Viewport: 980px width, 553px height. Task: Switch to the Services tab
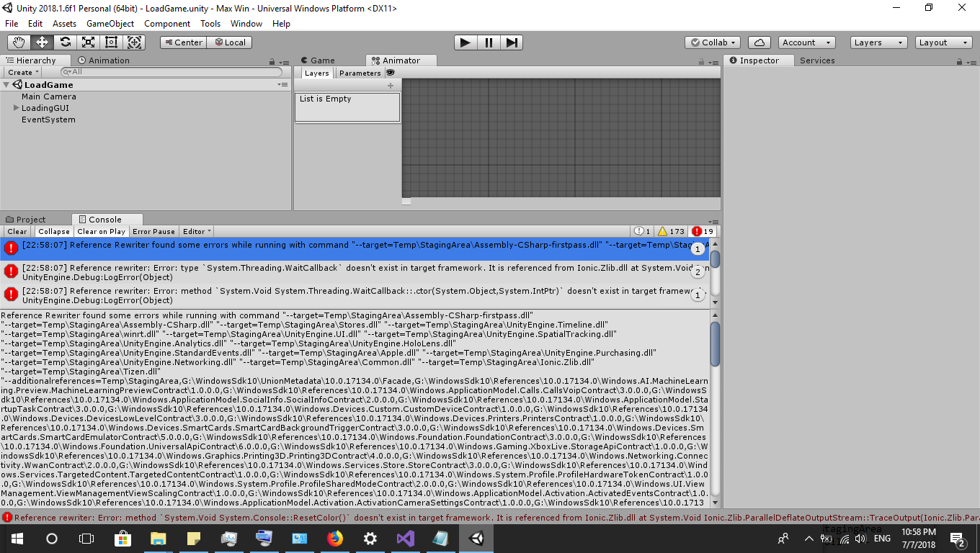click(x=817, y=60)
